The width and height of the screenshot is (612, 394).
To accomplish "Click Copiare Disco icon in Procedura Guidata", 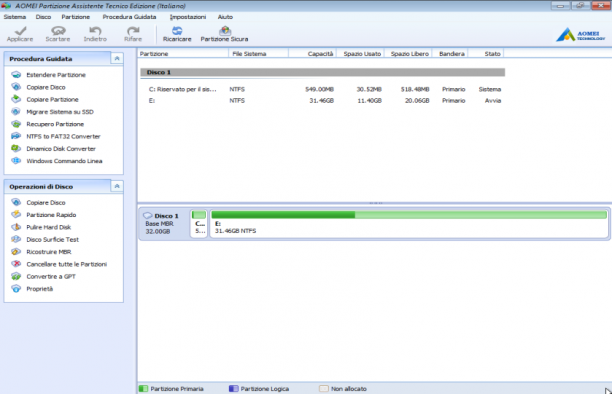I will (16, 87).
